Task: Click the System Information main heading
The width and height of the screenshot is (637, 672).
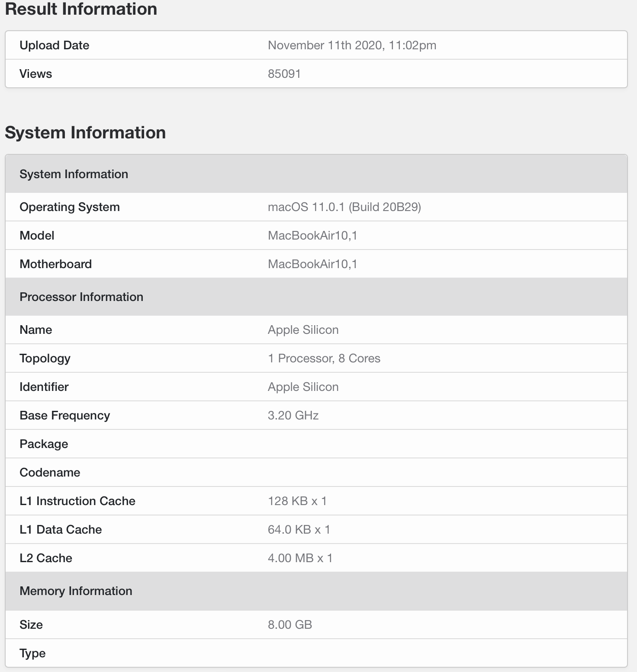Action: pos(85,133)
